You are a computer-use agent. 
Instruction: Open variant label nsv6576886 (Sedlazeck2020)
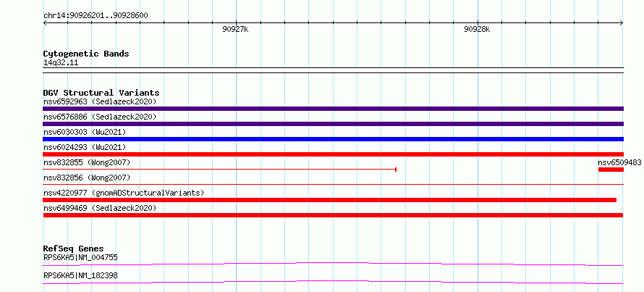[100, 117]
